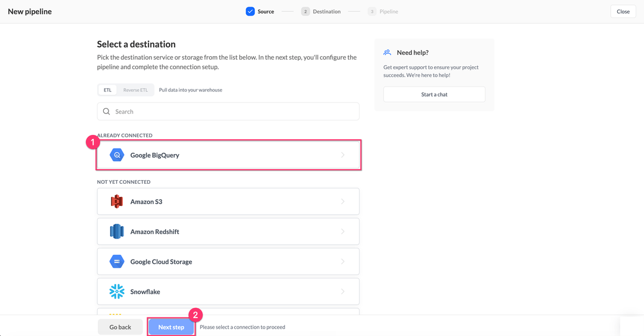Focus the Search input field
Viewport: 644px width, 336px height.
pyautogui.click(x=228, y=112)
